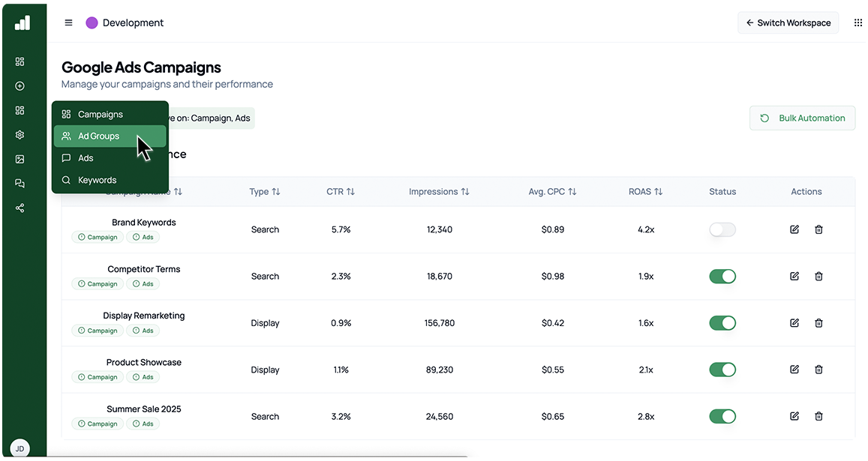
Task: Toggle the Summer Sale 2025 status switch
Action: click(722, 416)
